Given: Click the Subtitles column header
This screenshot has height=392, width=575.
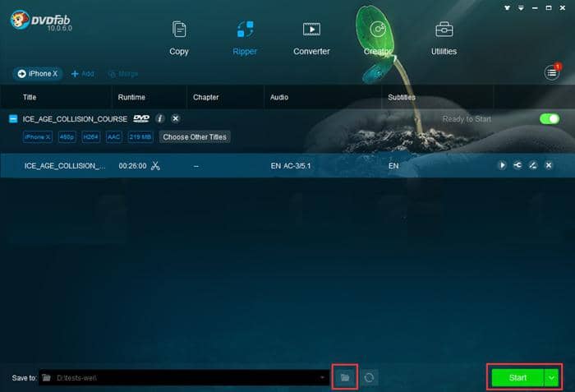Looking at the screenshot, I should (x=402, y=97).
